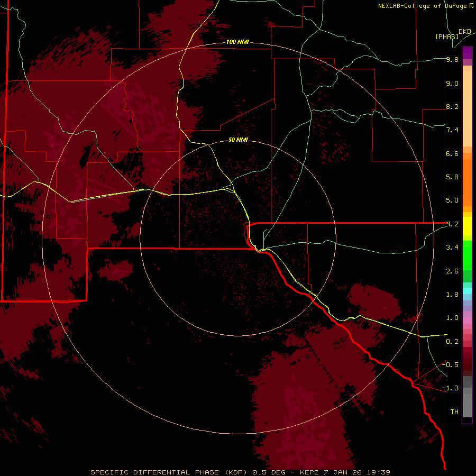Click the 1.0 value on color scale

pos(452,318)
